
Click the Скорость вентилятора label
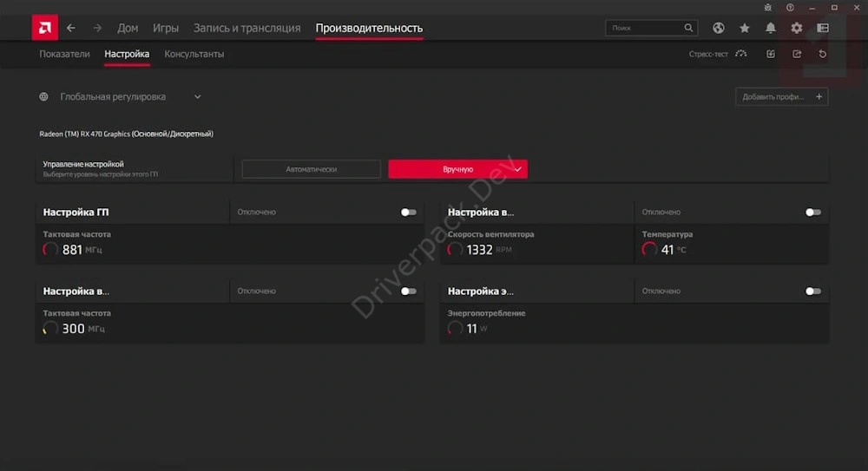coord(491,234)
